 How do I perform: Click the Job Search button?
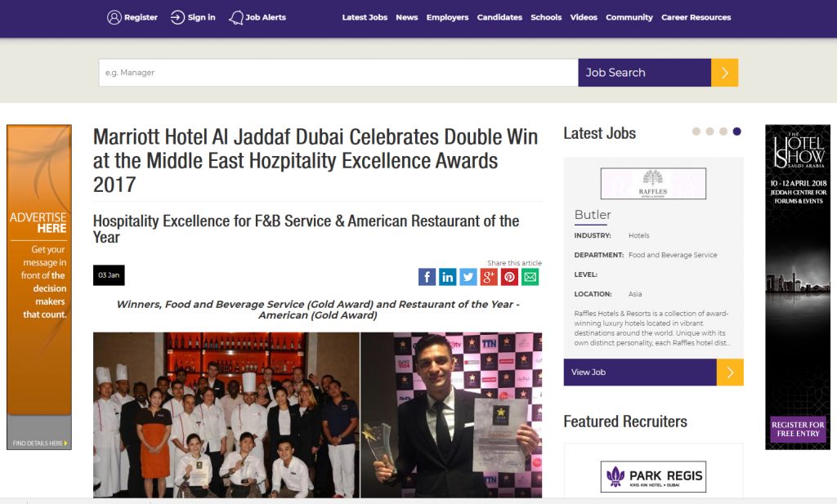[644, 73]
